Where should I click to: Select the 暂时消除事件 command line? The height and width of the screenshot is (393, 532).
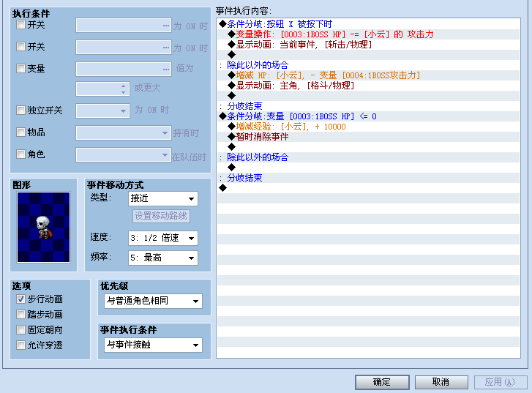(369, 137)
